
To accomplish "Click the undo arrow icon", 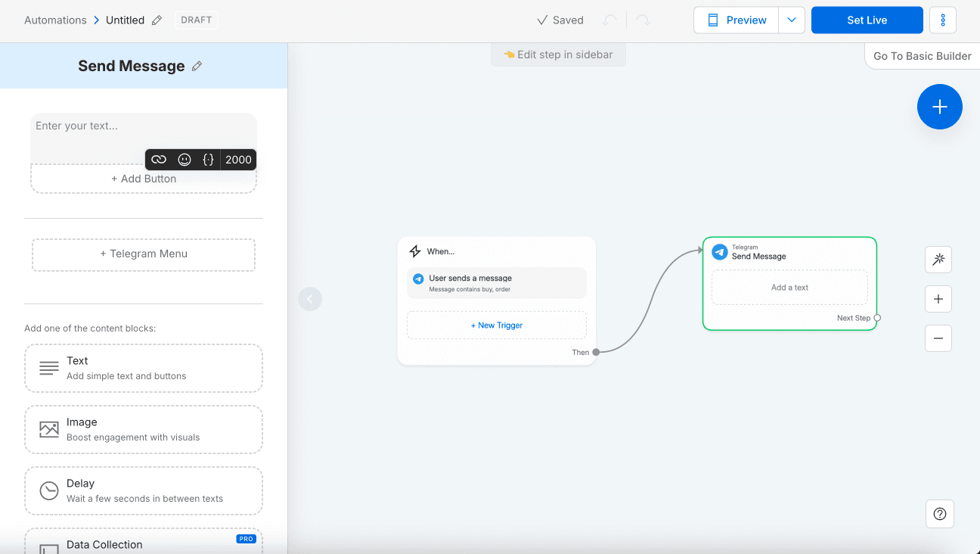I will click(610, 20).
